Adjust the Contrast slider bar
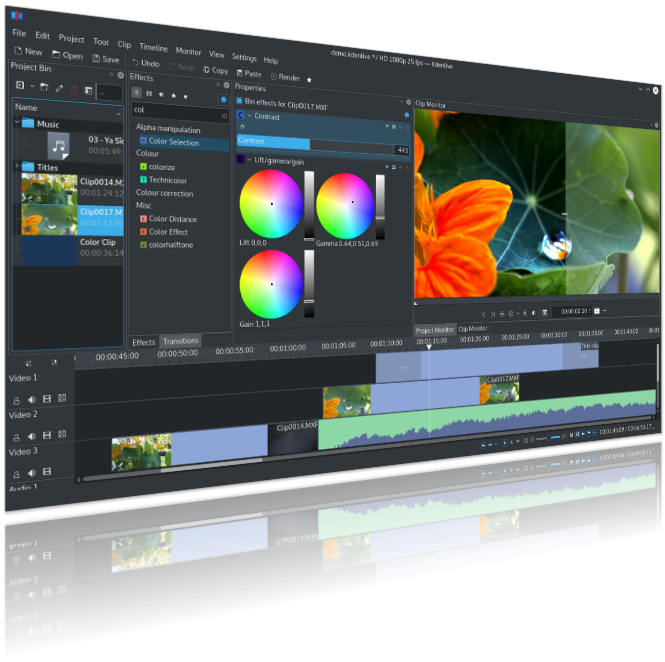The image size is (665, 662). pyautogui.click(x=316, y=145)
